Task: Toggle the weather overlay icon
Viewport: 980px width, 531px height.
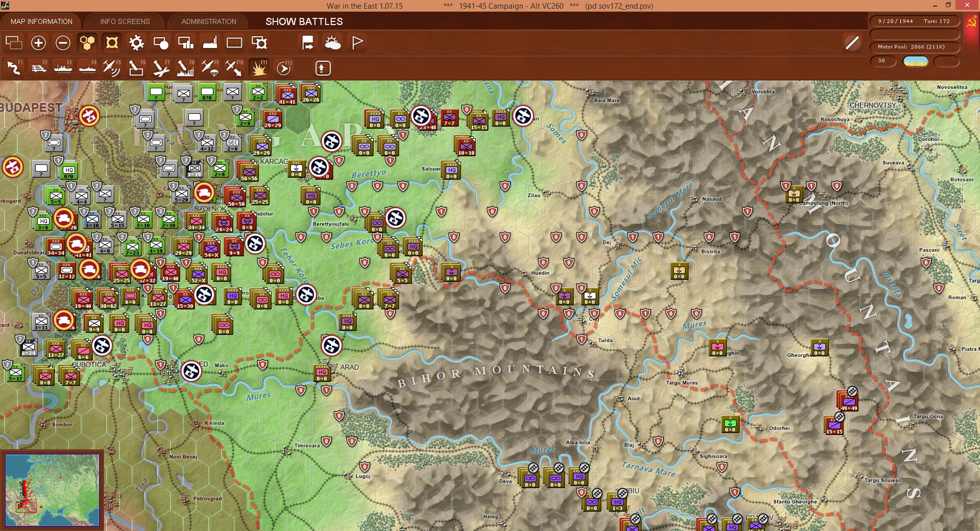Action: point(333,43)
